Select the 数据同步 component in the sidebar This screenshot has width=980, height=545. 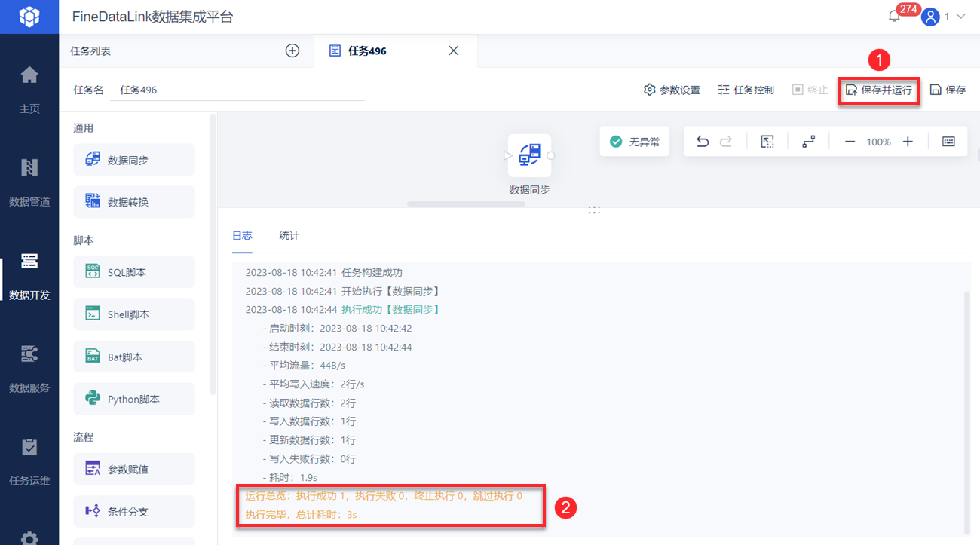click(134, 160)
